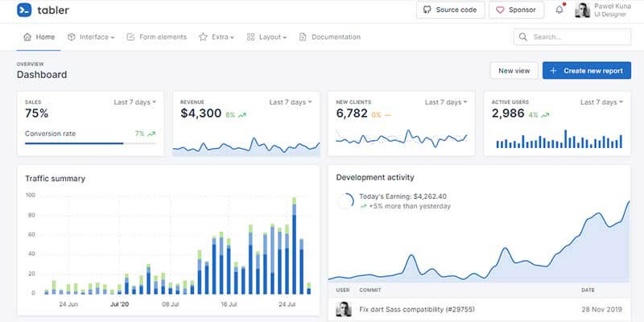Open the notifications bell
This screenshot has width=644, height=322.
coord(559,10)
